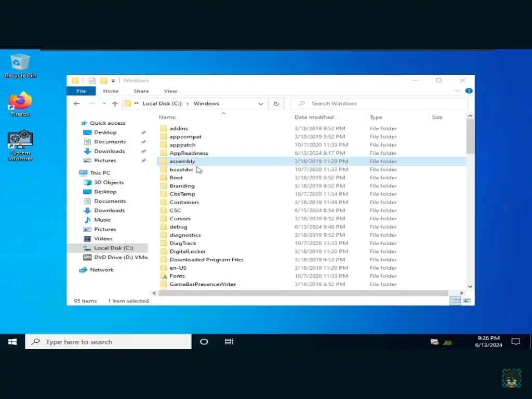Screen dimensions: 532x399
Task: Click the breadcrumb overflow chevron before Local Disk
Action: coord(137,103)
